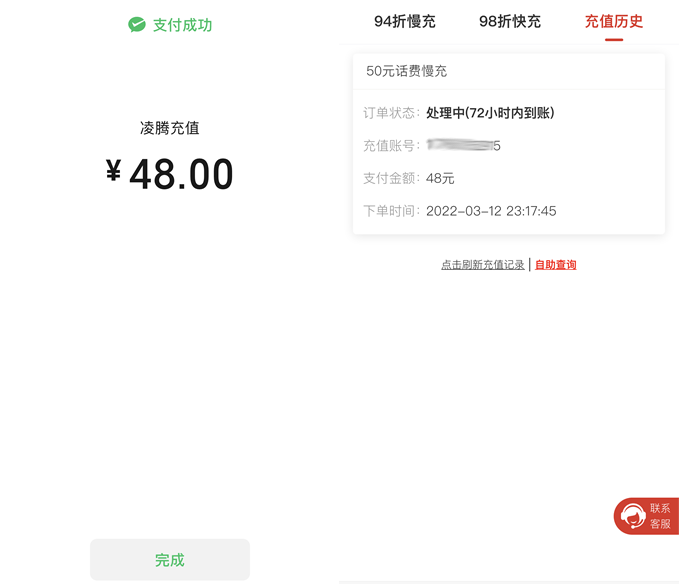Screen dimensions: 679x584
Task: Select the 充值历史 tab
Action: (x=614, y=21)
